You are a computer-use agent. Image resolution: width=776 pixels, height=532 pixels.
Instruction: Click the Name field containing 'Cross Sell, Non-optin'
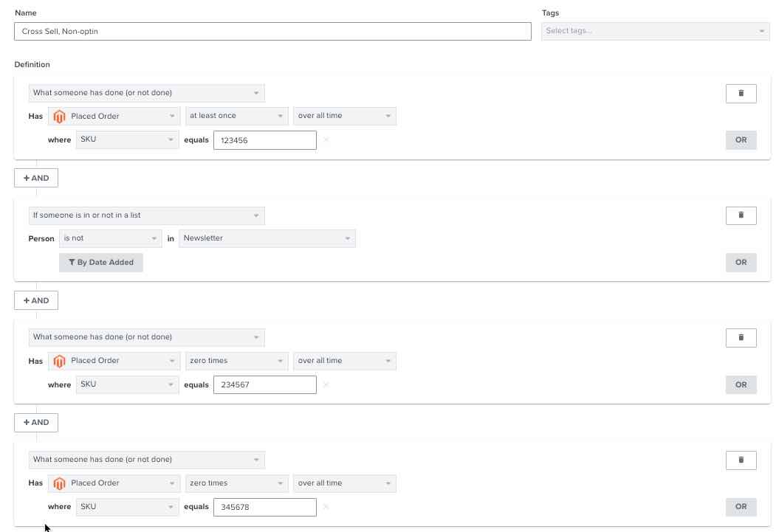[272, 31]
